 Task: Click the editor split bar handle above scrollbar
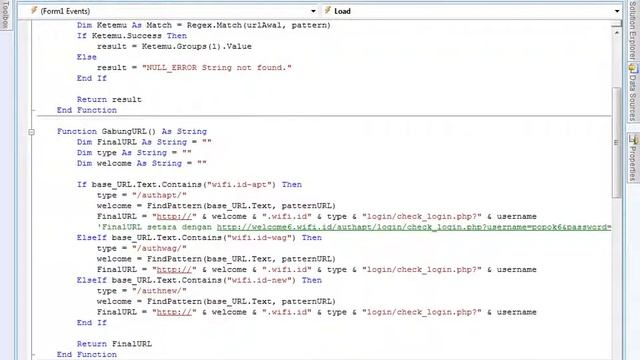[616, 25]
